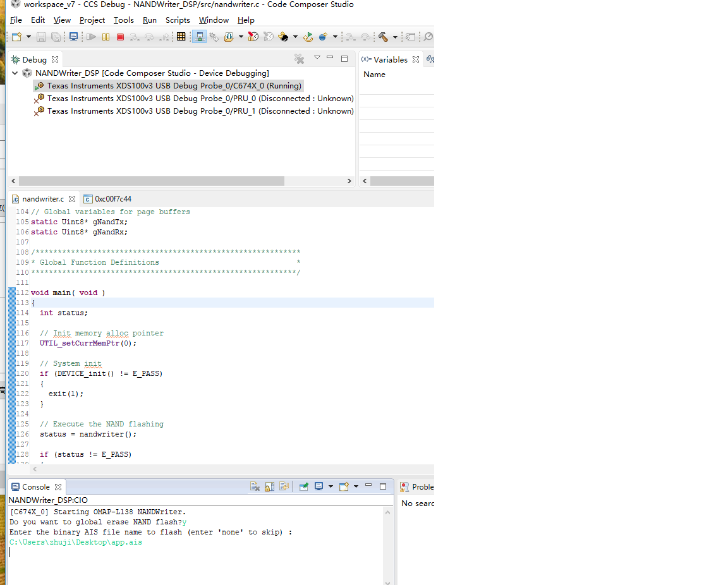
Task: Terminate debug session with red stop button
Action: point(120,37)
